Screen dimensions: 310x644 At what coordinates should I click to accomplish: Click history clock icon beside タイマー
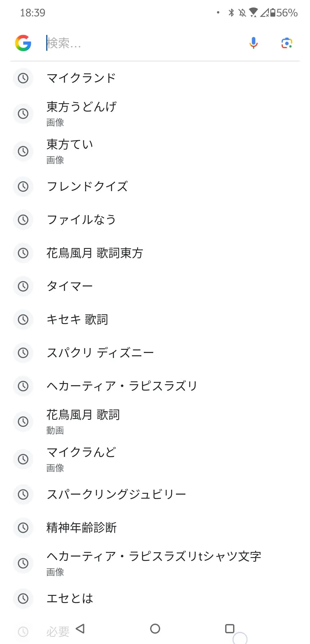pos(23,286)
